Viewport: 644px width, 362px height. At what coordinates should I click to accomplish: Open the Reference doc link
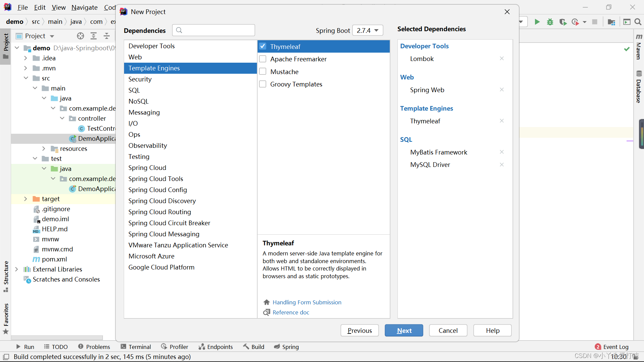291,312
